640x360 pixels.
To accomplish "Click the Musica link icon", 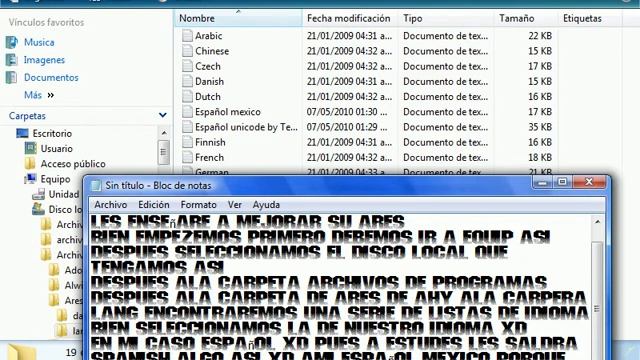I will [11, 42].
